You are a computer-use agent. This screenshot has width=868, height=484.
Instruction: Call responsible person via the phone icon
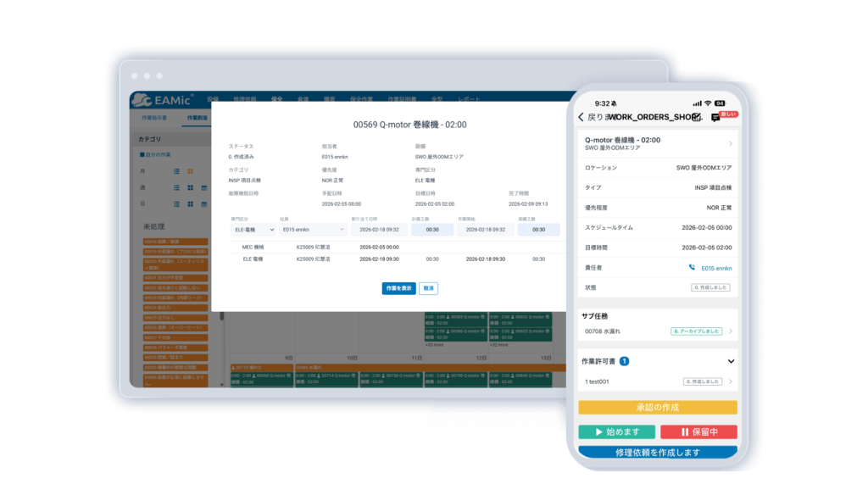692,268
